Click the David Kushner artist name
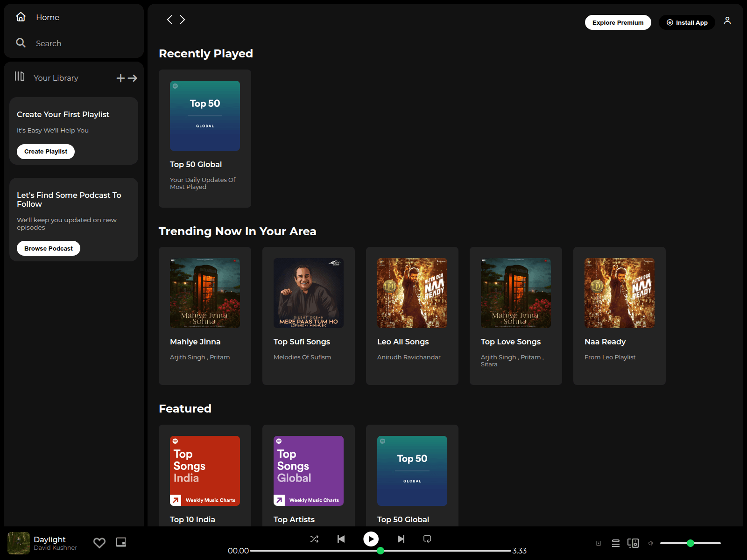The width and height of the screenshot is (747, 560). [55, 548]
